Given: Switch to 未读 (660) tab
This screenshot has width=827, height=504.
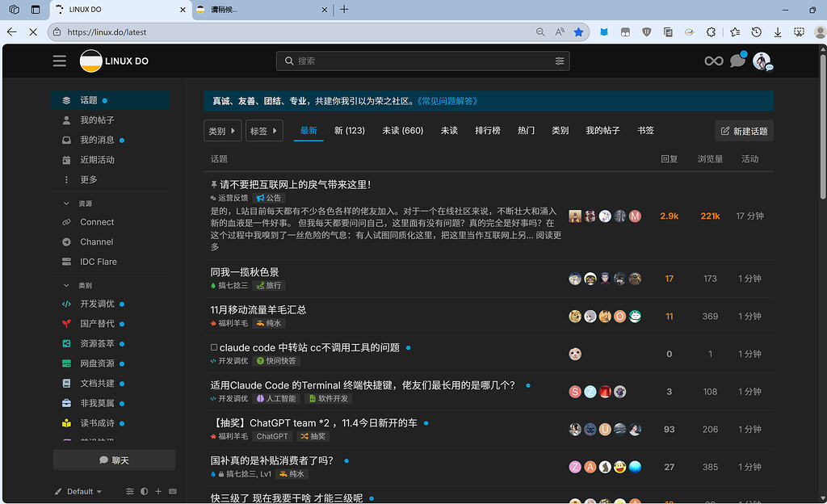Looking at the screenshot, I should point(402,131).
